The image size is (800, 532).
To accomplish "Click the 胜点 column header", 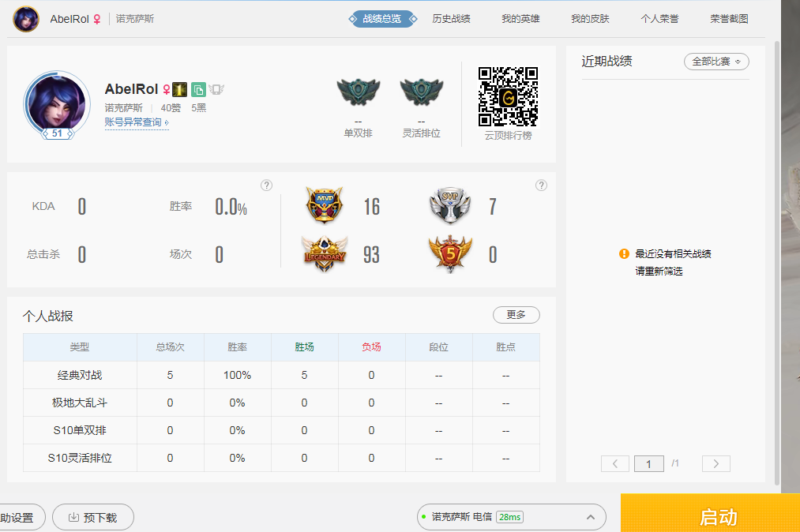I will pyautogui.click(x=505, y=347).
